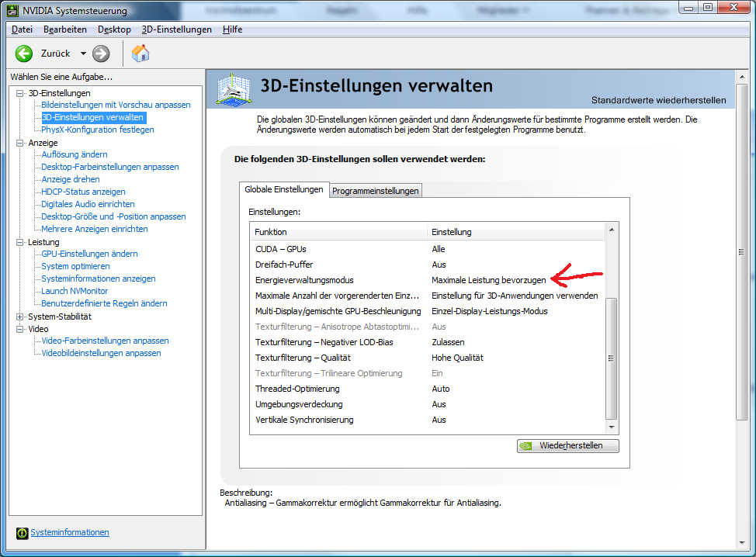Image resolution: width=756 pixels, height=557 pixels.
Task: Select the Dreifach-Puffer setting row
Action: point(427,265)
